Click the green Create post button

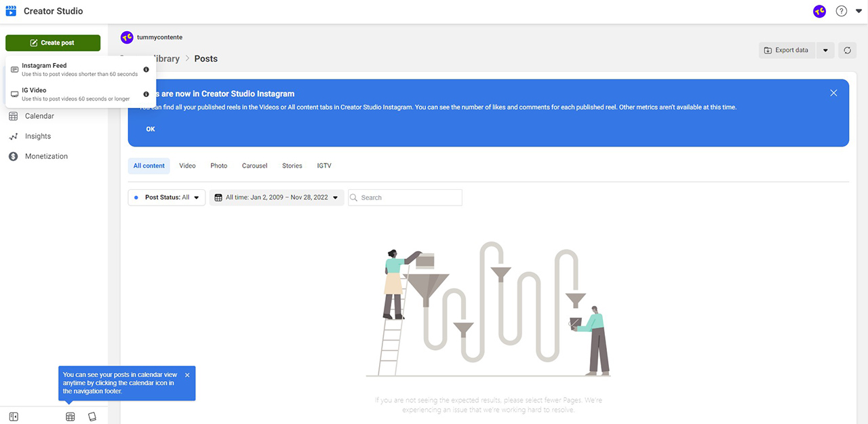53,43
